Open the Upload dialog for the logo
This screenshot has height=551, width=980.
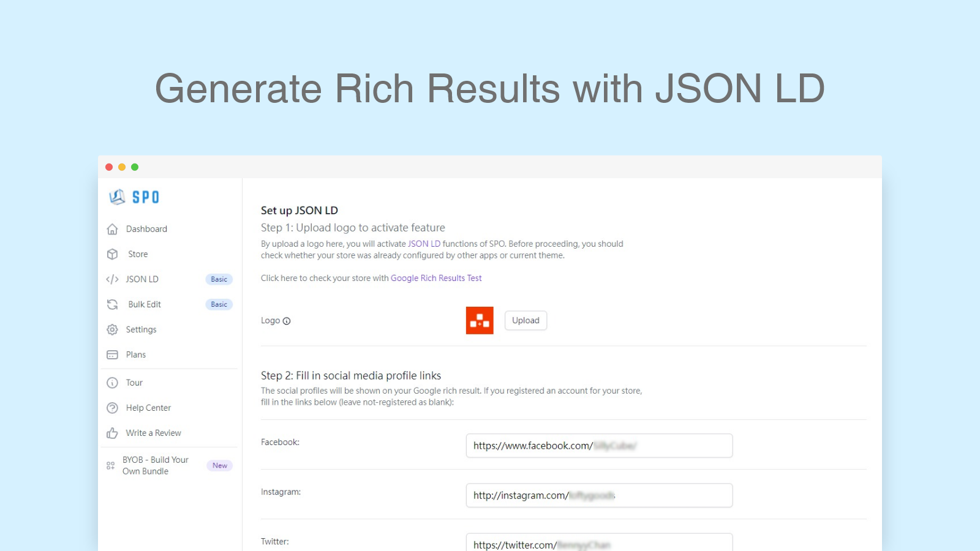click(x=525, y=320)
